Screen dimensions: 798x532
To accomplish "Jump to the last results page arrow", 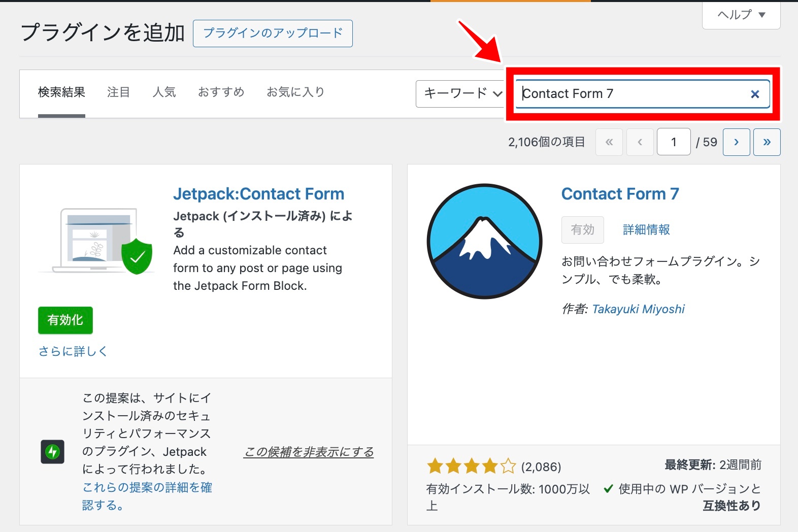I will [x=767, y=142].
